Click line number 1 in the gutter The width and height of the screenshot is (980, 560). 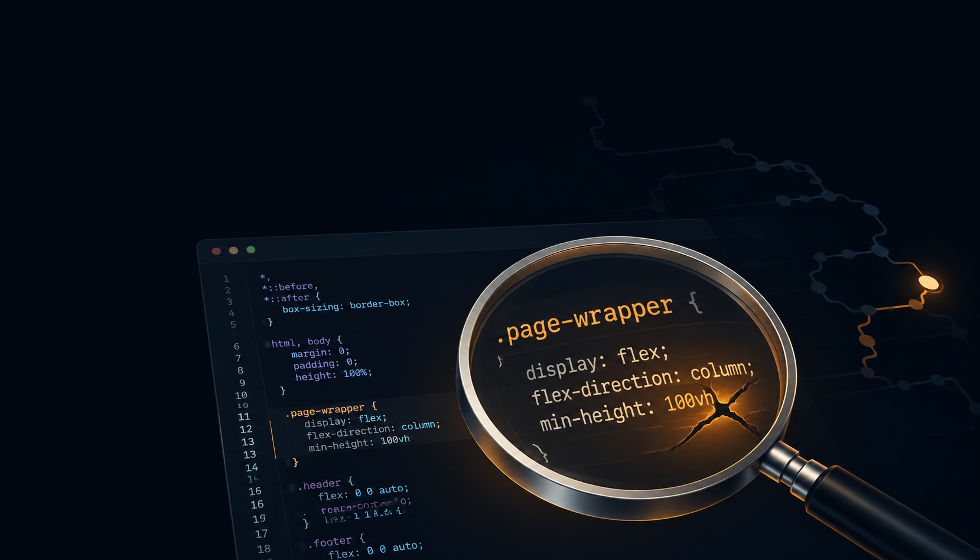pyautogui.click(x=226, y=278)
